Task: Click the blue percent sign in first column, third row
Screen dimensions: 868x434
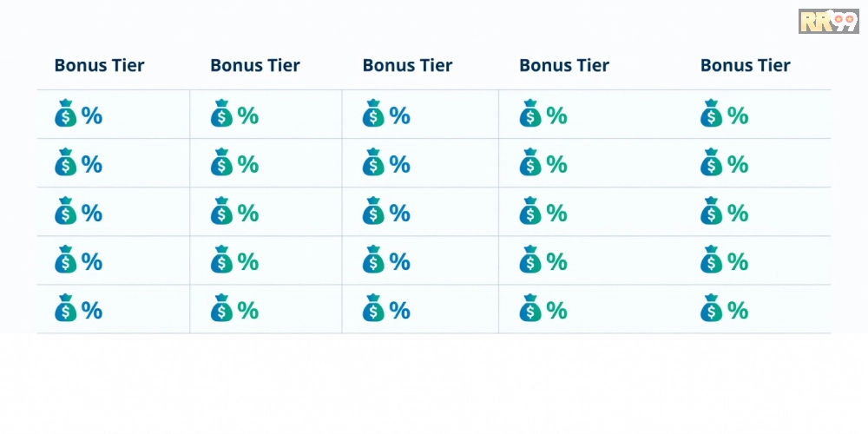Action: click(x=92, y=213)
